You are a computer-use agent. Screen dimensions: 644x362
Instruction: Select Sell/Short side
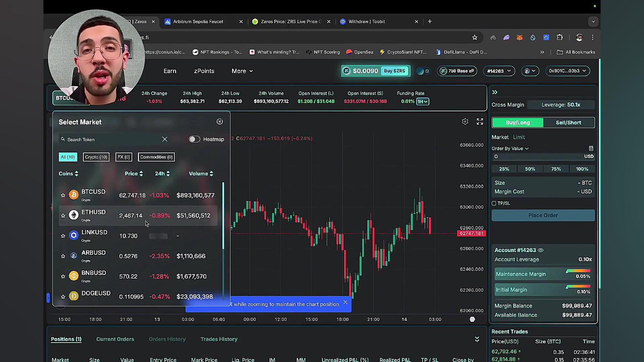pos(568,123)
